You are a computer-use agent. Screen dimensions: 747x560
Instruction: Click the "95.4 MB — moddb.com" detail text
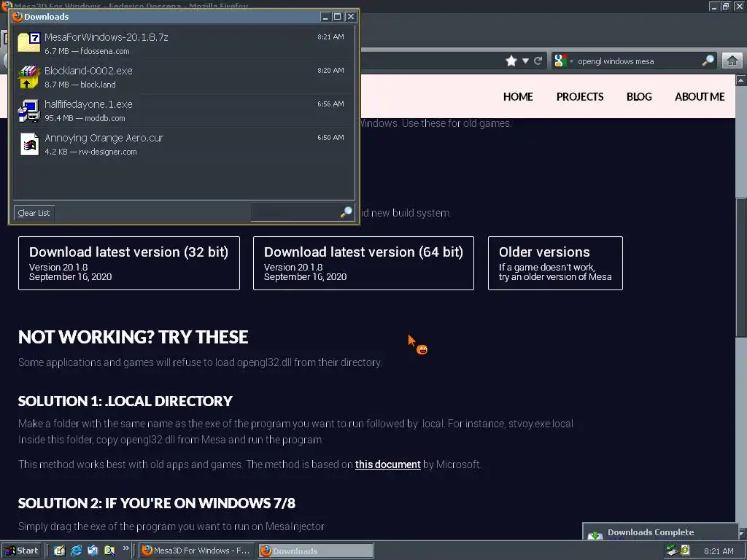click(85, 118)
